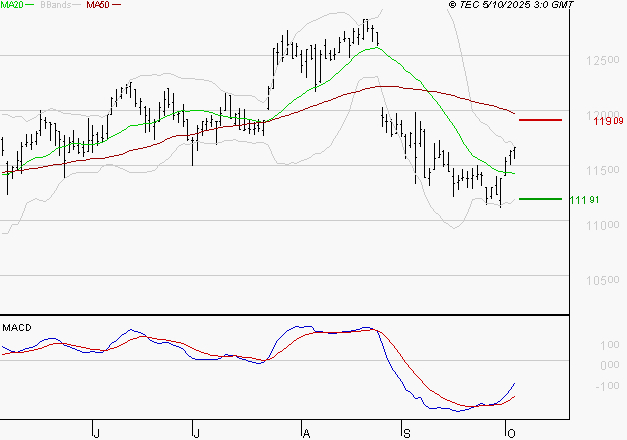This screenshot has width=627, height=440.
Task: Select the green support line marker
Action: pos(540,199)
